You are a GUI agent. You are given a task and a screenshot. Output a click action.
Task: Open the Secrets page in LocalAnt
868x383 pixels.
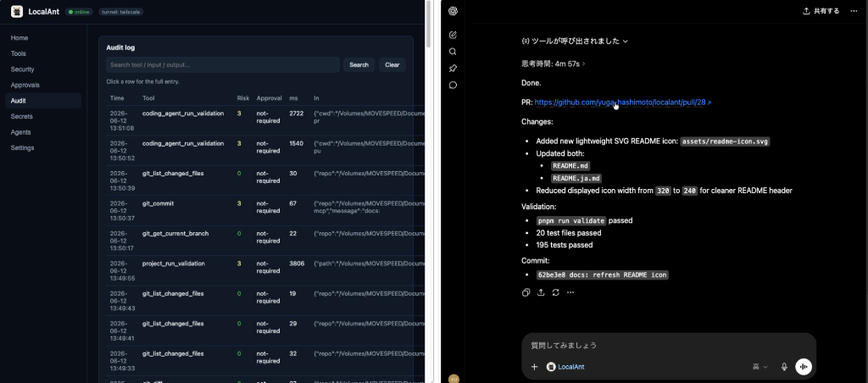[43, 116]
